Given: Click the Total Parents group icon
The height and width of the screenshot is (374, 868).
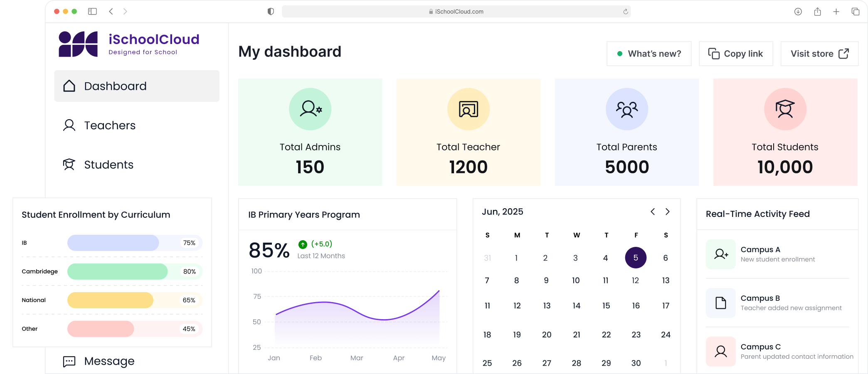Looking at the screenshot, I should pyautogui.click(x=626, y=109).
